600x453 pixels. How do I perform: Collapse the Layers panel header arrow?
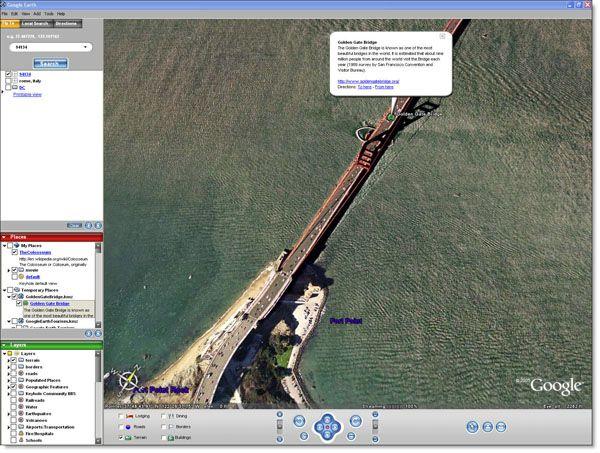click(x=4, y=345)
